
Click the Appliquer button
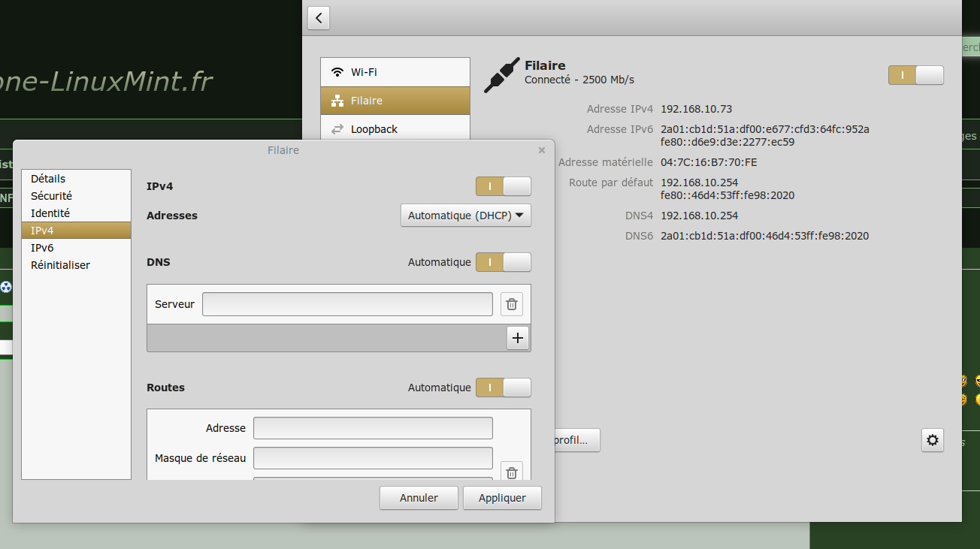tap(502, 498)
